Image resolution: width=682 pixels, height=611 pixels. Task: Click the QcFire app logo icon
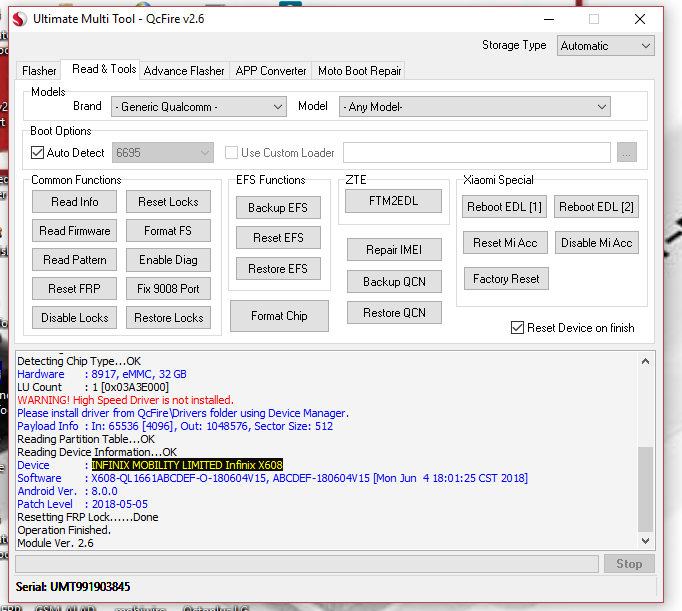pos(20,19)
